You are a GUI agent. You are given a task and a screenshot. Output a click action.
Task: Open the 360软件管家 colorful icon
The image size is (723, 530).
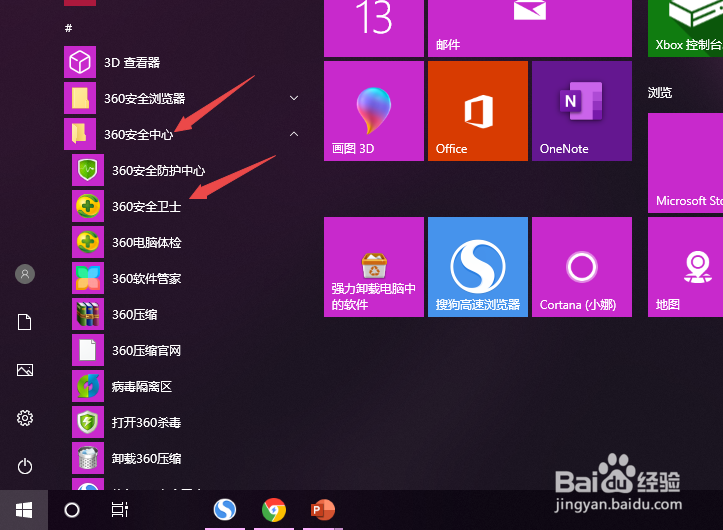tap(88, 278)
